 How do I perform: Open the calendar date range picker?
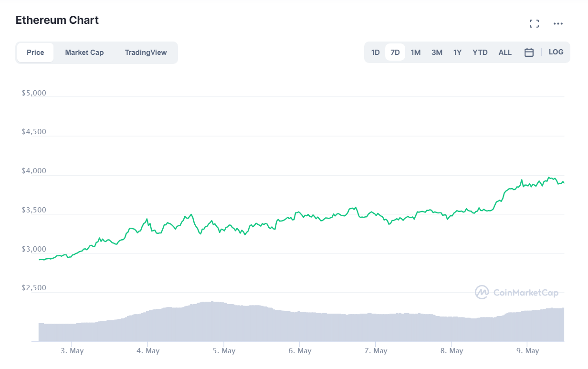point(529,53)
